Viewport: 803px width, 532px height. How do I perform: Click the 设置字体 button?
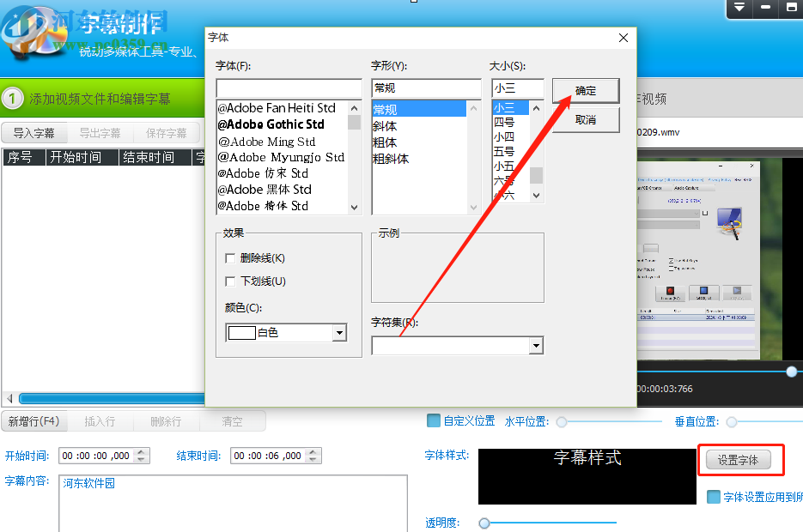(x=739, y=460)
